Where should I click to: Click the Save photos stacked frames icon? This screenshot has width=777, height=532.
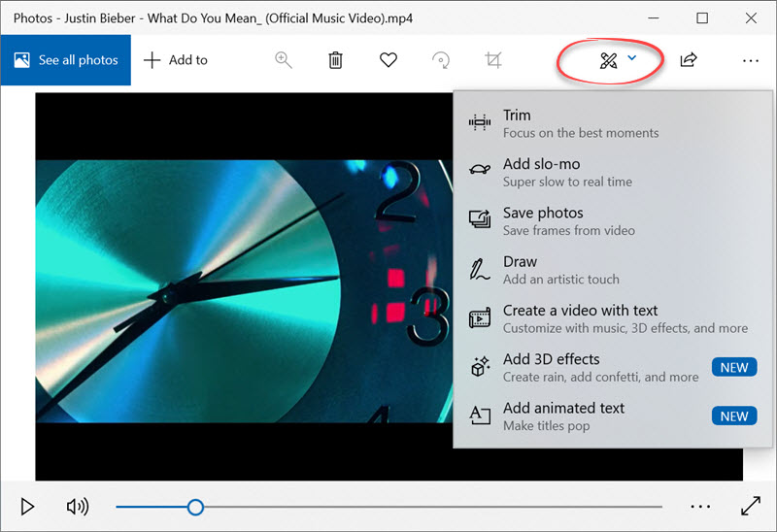point(480,218)
